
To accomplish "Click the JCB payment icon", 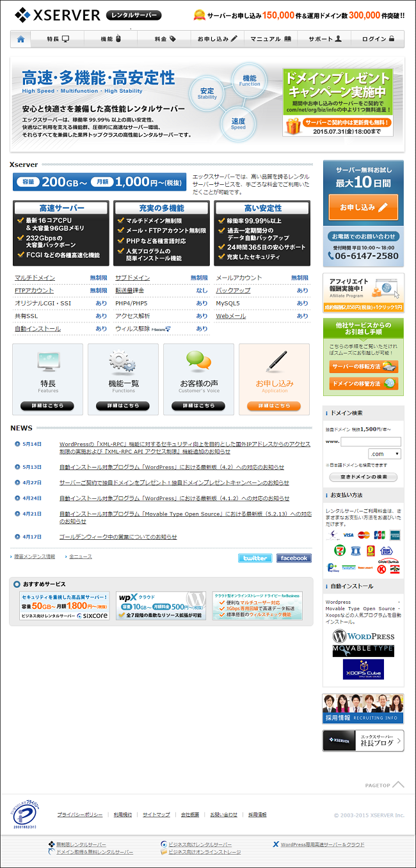I will pos(379,535).
